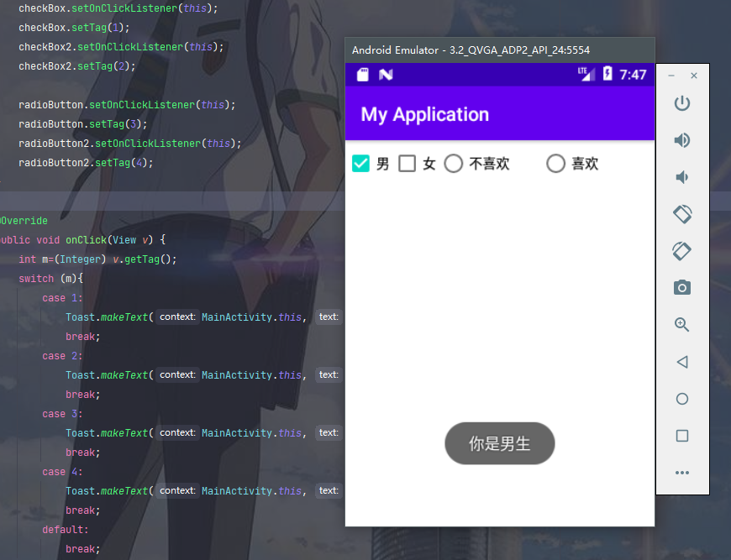Click Toast.makeText line under case 2
This screenshot has height=560, width=731.
pos(203,375)
